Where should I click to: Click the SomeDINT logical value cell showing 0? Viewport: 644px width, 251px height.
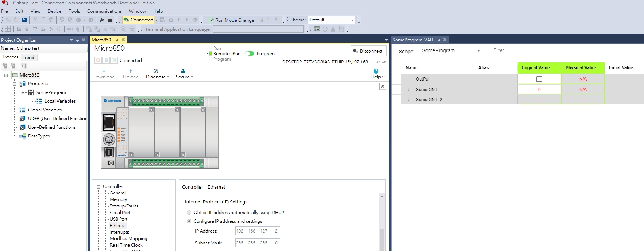point(539,90)
